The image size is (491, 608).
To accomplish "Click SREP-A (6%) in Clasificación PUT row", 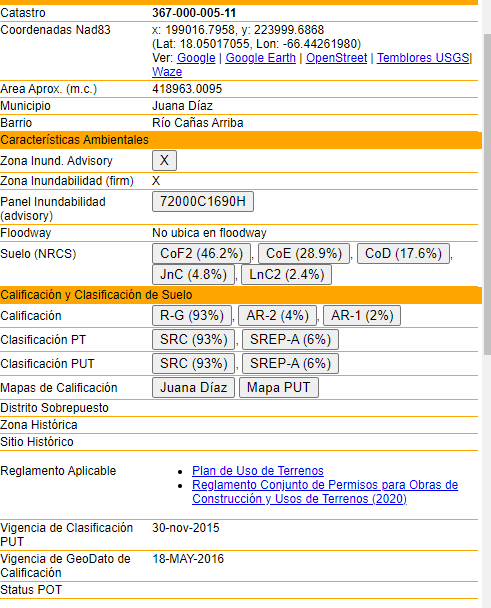I will click(x=290, y=364).
